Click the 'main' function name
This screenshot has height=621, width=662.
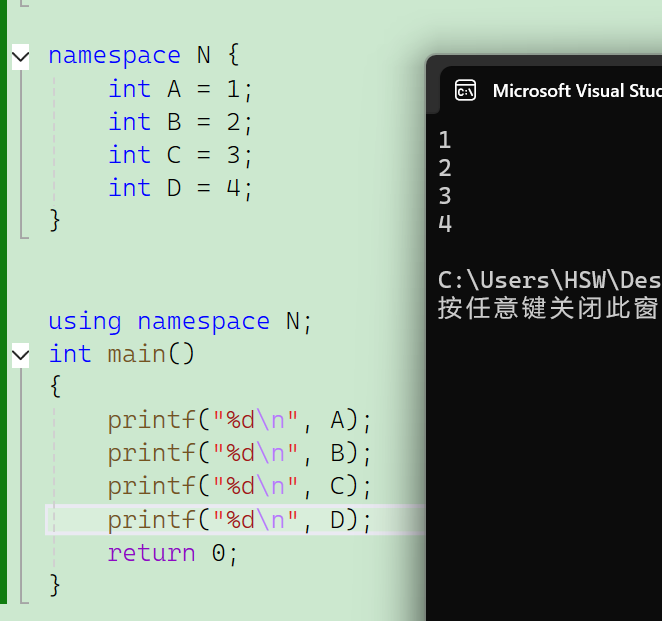pyautogui.click(x=136, y=354)
